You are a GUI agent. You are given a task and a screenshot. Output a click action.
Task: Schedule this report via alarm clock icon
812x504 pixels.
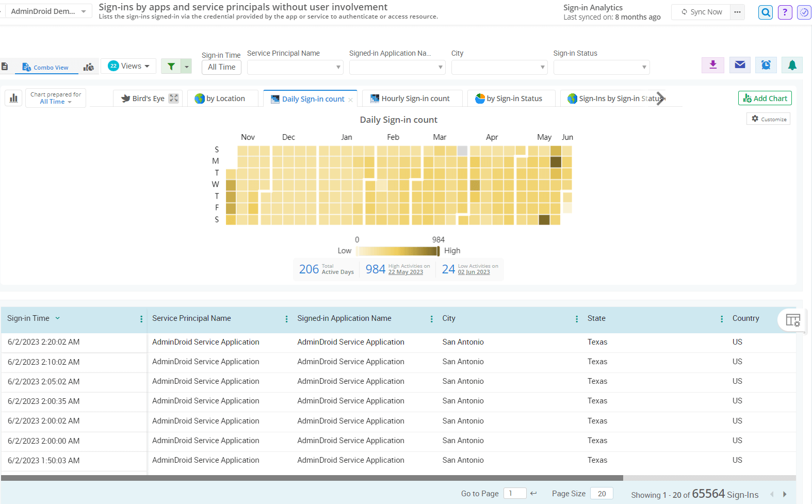(x=766, y=65)
